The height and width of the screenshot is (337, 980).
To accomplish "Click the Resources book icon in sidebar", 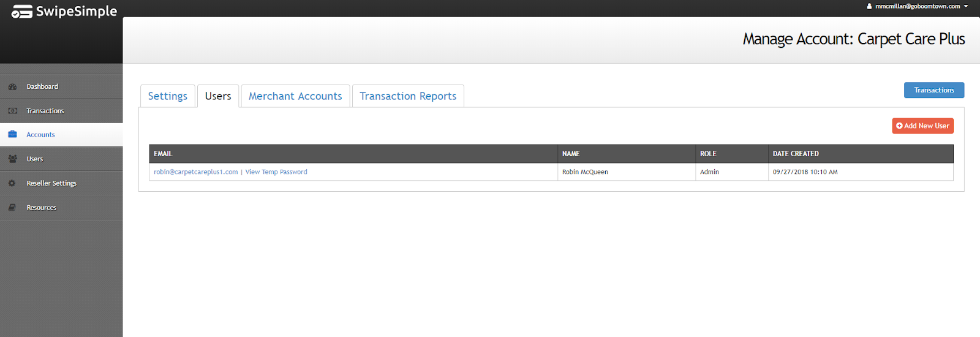I will tap(12, 208).
